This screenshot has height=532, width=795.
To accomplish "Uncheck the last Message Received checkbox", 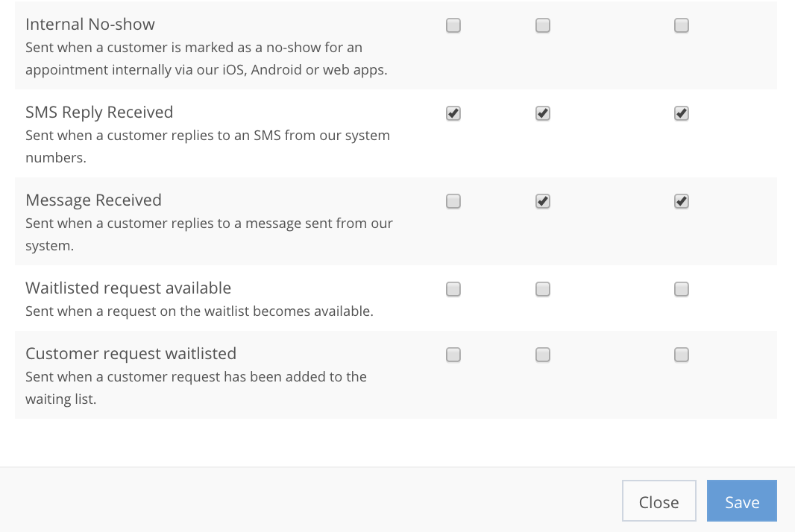I will point(681,201).
